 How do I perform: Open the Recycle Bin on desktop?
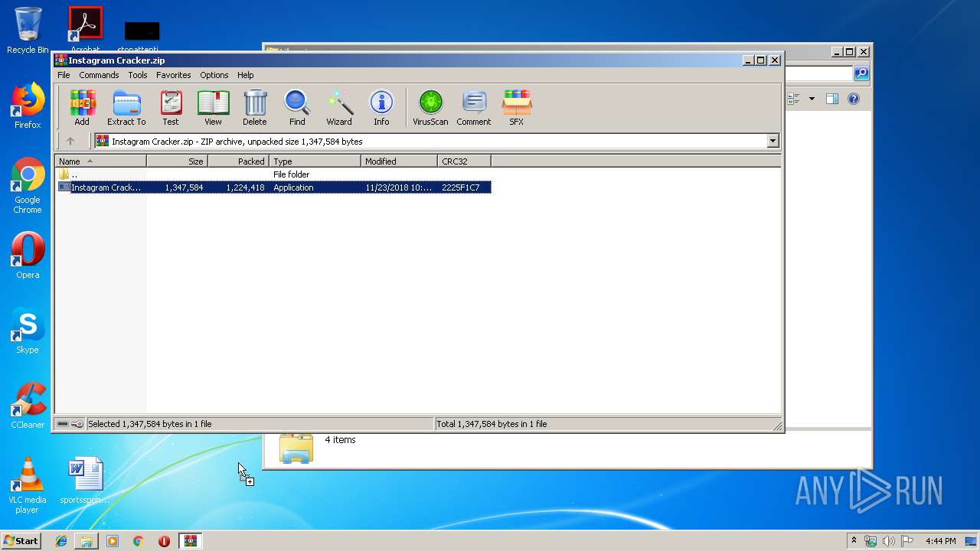(28, 31)
